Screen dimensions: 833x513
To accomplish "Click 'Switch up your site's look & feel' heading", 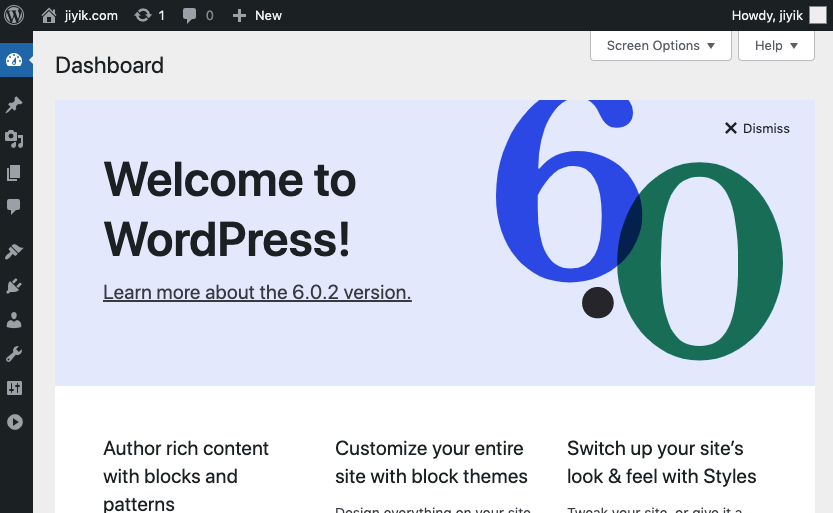I will (661, 462).
